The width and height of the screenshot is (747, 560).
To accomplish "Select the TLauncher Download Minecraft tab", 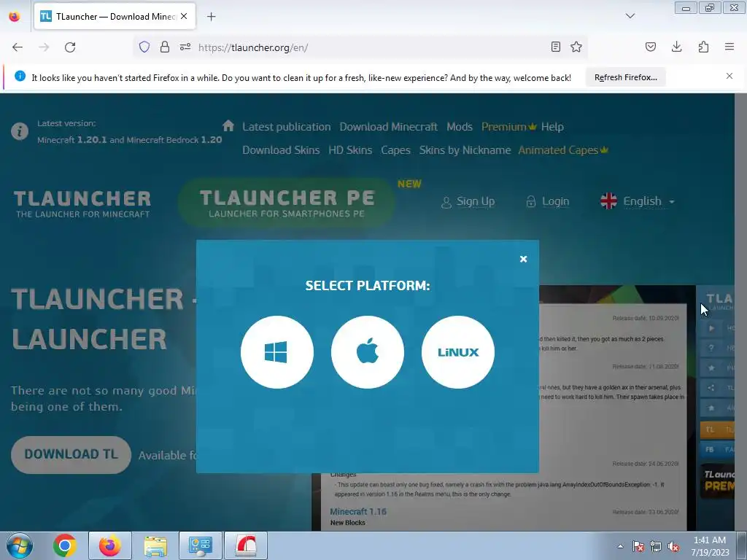I will coord(115,16).
